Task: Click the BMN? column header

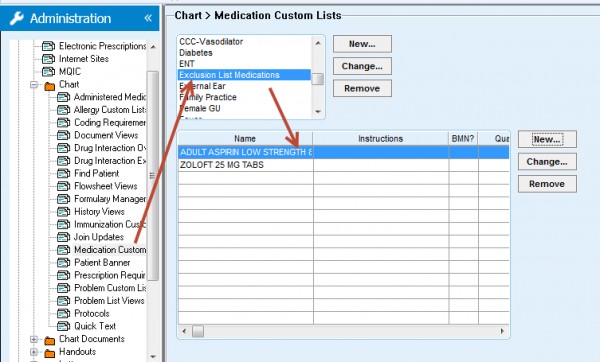Action: click(x=463, y=139)
